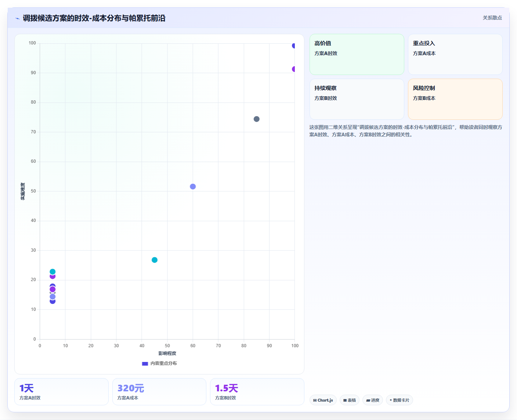Toggle the 内容重点分布 legend color box
The height and width of the screenshot is (420, 517).
point(145,364)
